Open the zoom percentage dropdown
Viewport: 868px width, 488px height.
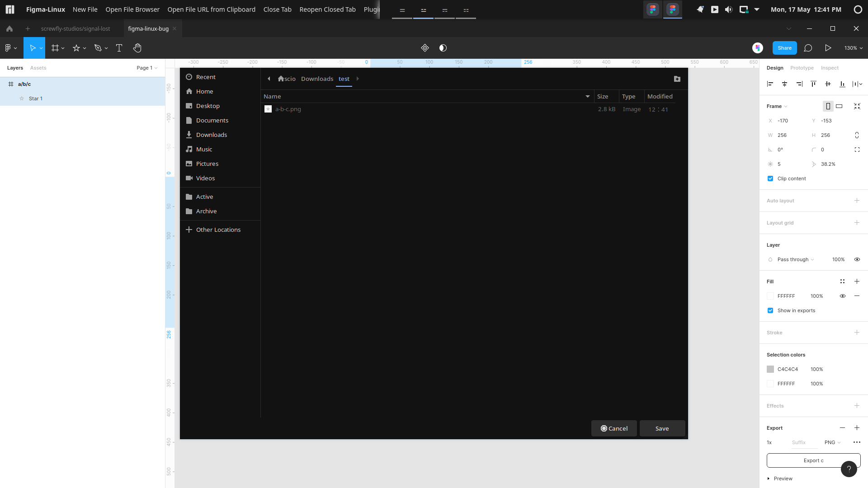[x=853, y=47]
